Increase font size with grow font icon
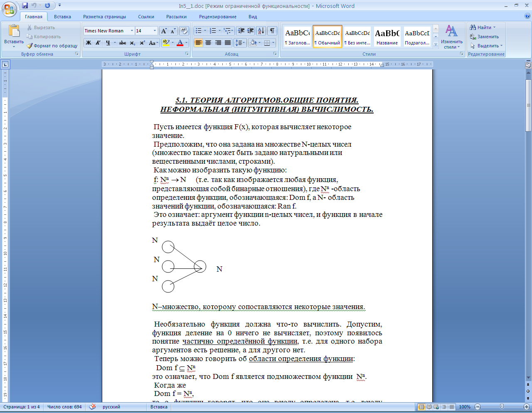The height and width of the screenshot is (413, 532). coord(164,31)
